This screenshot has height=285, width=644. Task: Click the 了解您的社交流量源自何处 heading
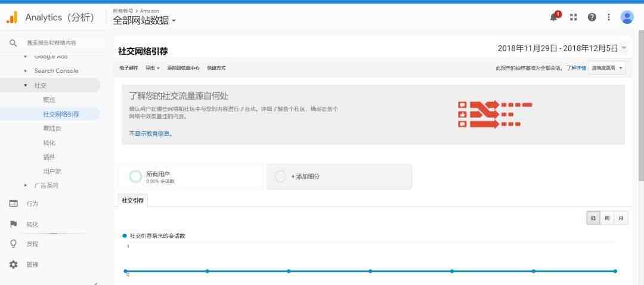(179, 96)
